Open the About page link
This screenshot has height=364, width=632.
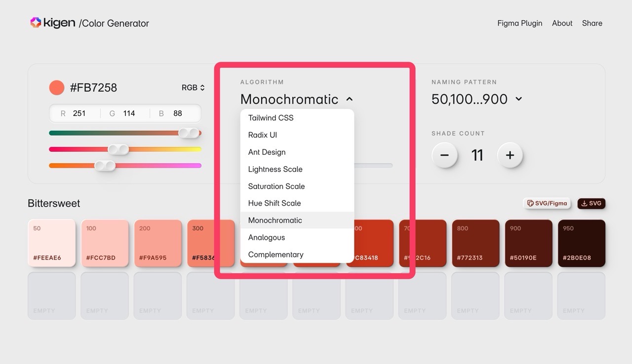click(562, 23)
